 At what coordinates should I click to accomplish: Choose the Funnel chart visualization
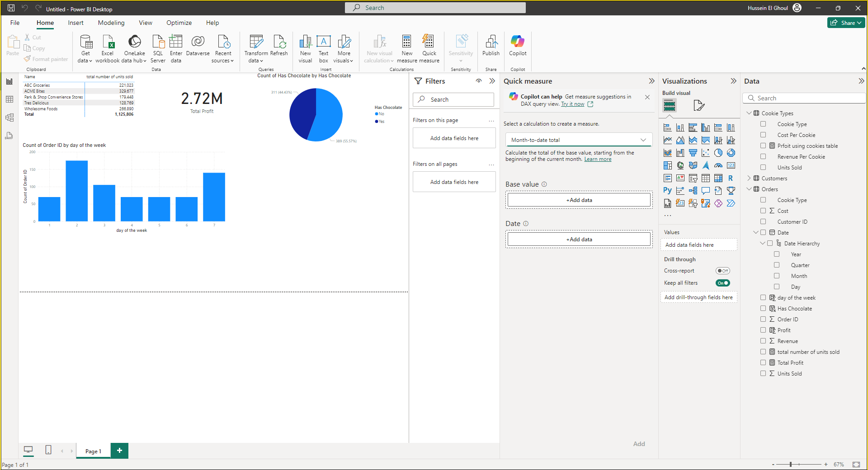point(693,153)
